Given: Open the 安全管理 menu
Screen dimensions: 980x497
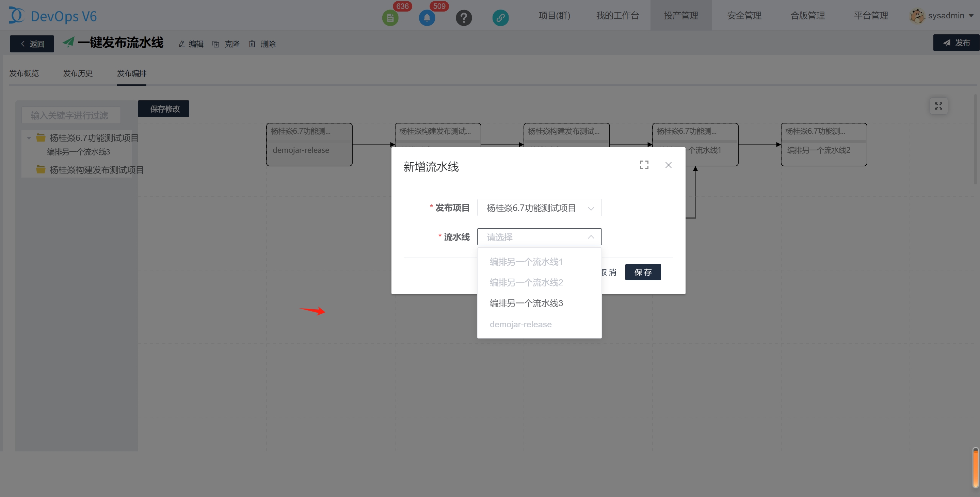Looking at the screenshot, I should pyautogui.click(x=744, y=16).
